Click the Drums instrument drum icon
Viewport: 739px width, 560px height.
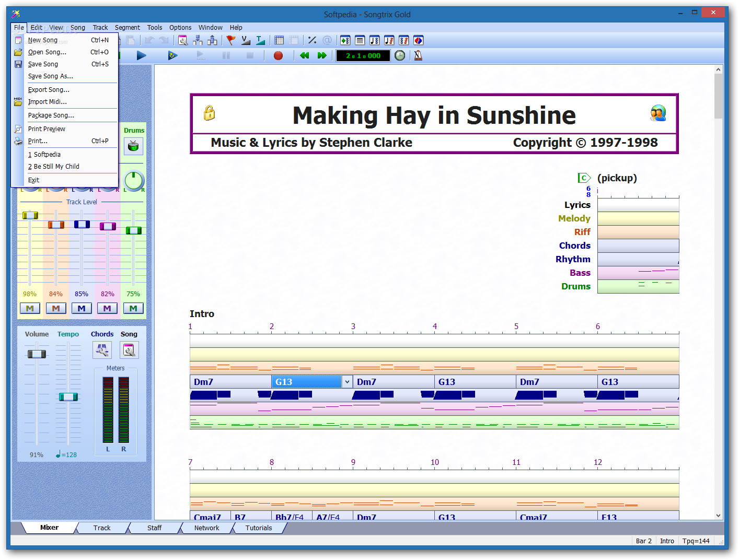pyautogui.click(x=134, y=146)
